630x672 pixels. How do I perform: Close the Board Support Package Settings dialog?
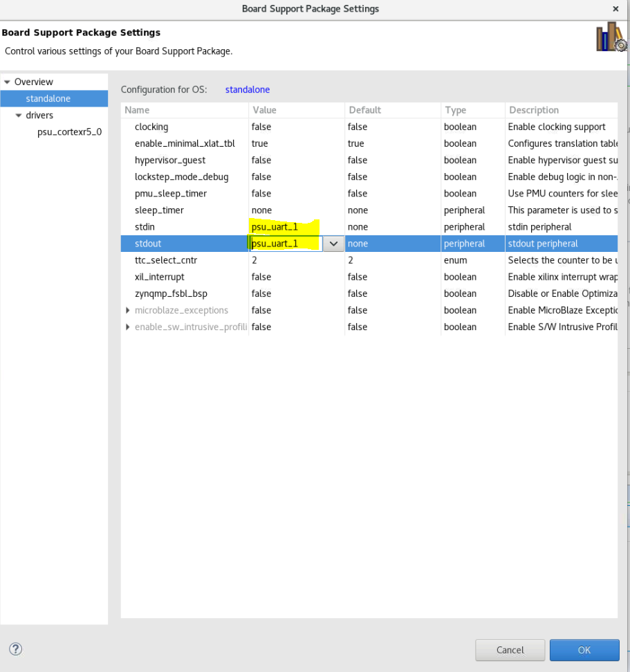[615, 9]
